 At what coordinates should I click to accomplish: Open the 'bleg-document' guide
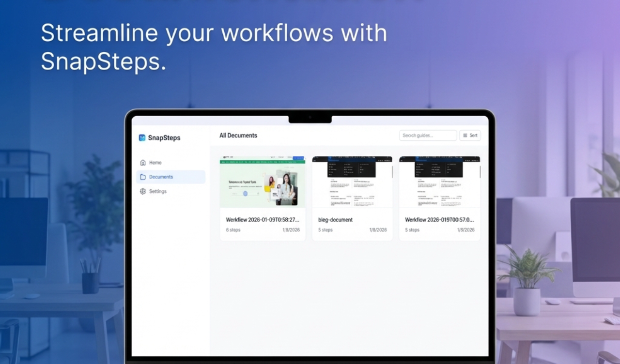tap(335, 219)
